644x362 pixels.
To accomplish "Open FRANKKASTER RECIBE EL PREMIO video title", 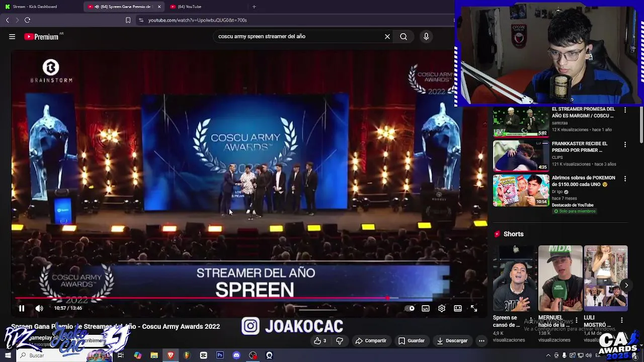I will (580, 147).
